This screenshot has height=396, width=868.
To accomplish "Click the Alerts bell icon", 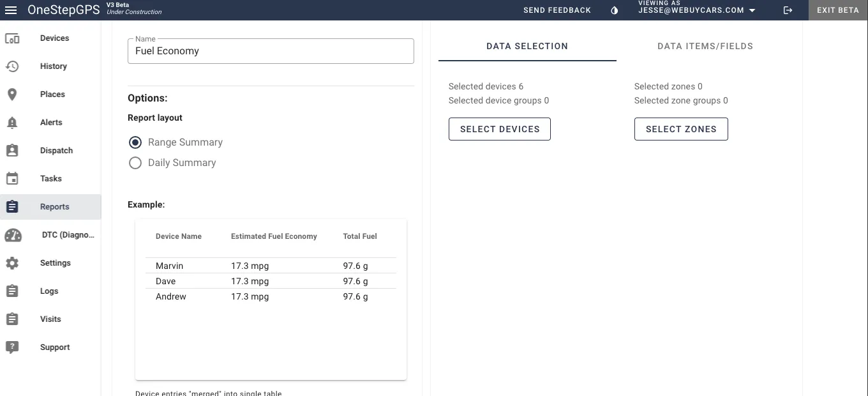I will coord(12,122).
